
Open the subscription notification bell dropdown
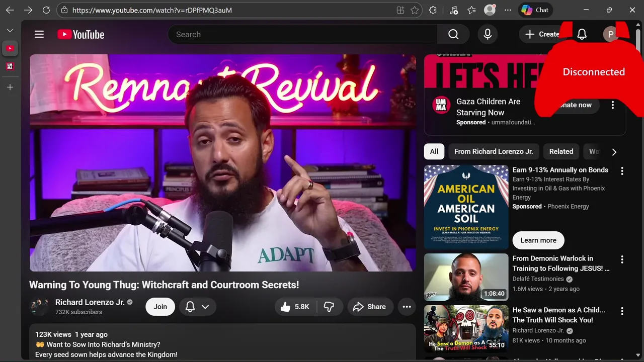click(197, 307)
